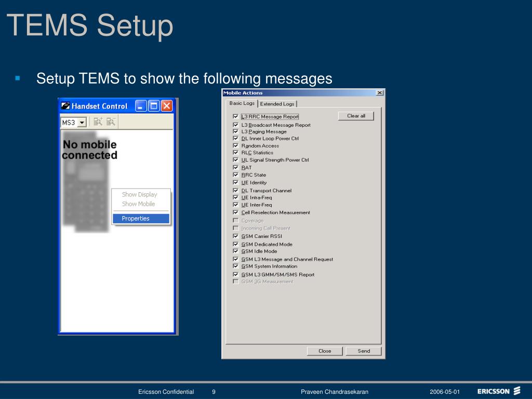Toggle GSM System Information checkbox
Screen dimensions: 532x399
click(x=235, y=267)
